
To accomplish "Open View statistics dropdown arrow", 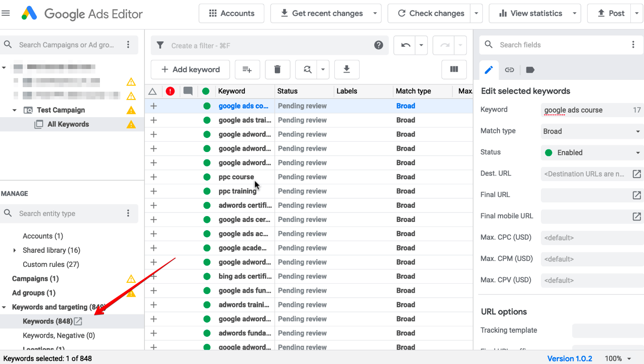I will click(575, 13).
